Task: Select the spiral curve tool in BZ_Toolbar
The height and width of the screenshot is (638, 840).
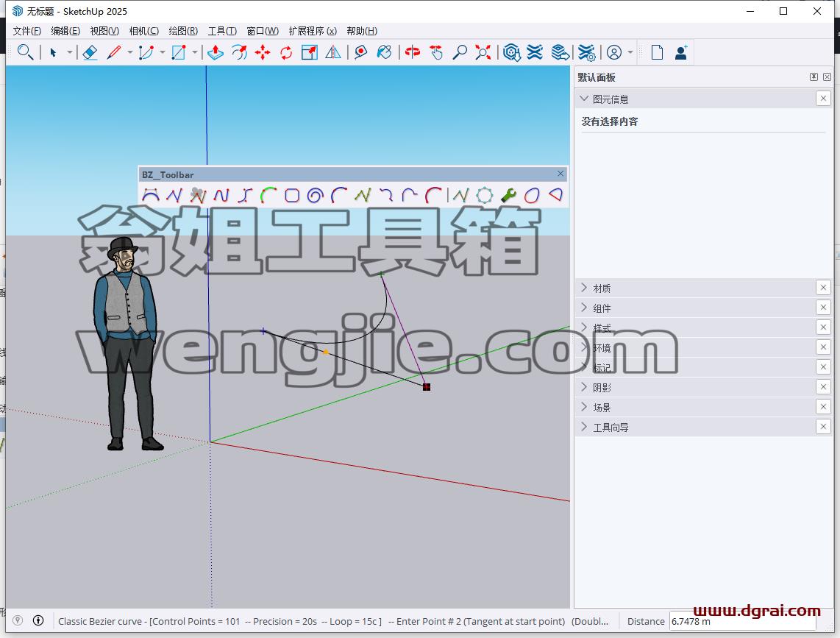Action: coord(315,195)
